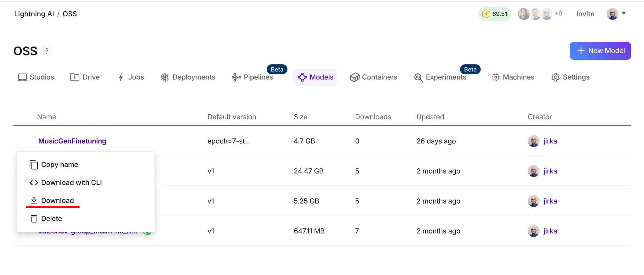The height and width of the screenshot is (275, 644).
Task: Open the Containers tab
Action: (x=374, y=77)
